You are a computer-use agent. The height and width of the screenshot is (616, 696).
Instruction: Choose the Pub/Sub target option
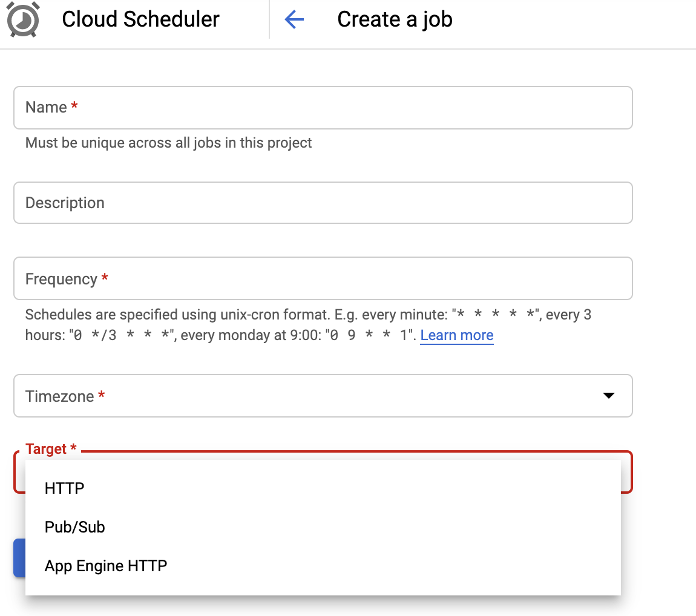click(75, 527)
